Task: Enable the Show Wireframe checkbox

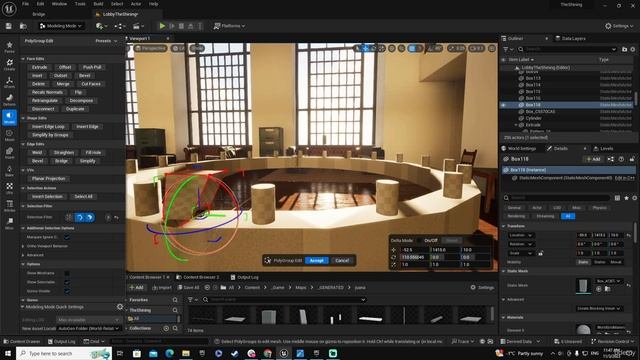Action: pos(67,273)
